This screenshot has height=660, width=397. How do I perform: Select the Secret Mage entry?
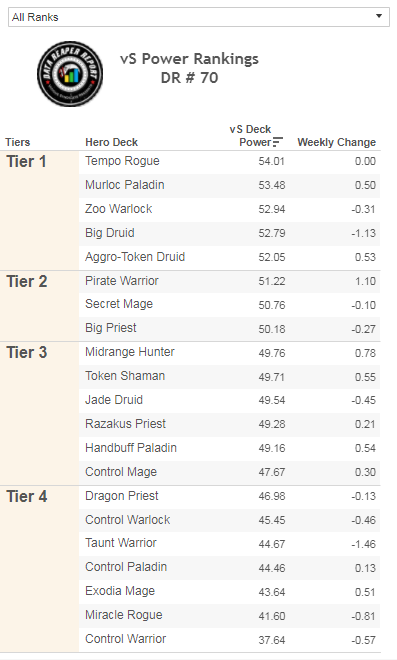click(119, 304)
